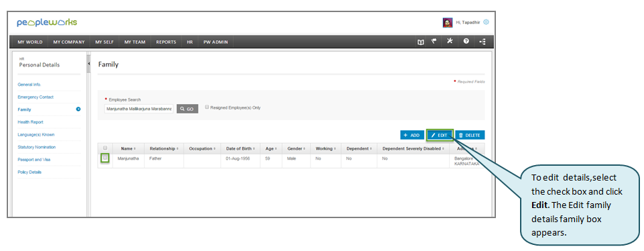Enable Resigned Employee(s) Only checkbox

pyautogui.click(x=208, y=107)
